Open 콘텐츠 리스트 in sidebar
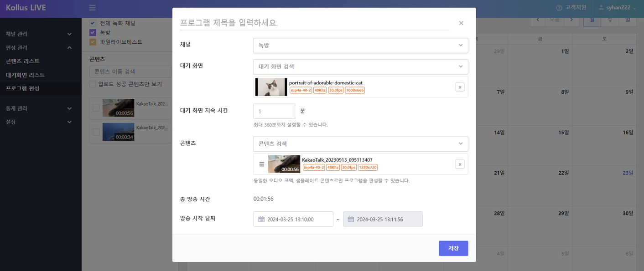The height and width of the screenshot is (271, 644). click(23, 61)
